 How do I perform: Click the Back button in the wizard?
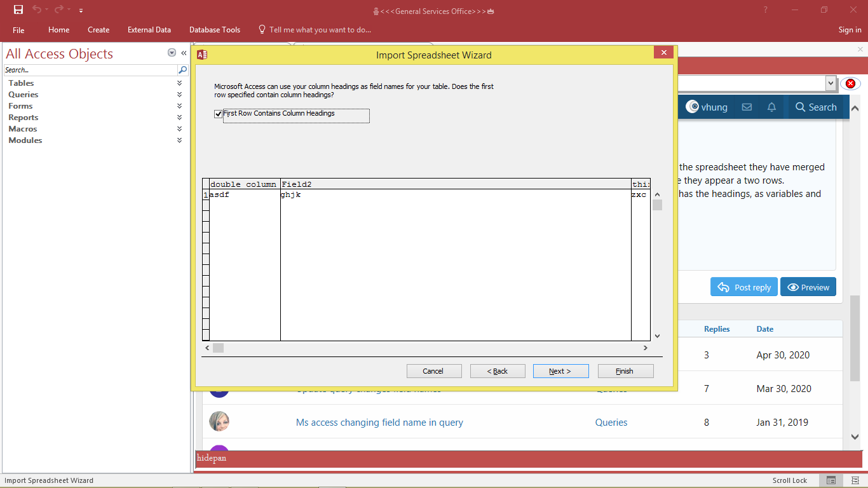[x=498, y=371]
